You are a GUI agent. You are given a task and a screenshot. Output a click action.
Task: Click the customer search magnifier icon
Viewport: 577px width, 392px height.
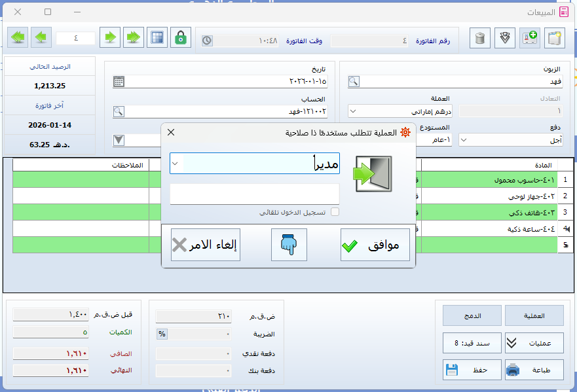354,82
